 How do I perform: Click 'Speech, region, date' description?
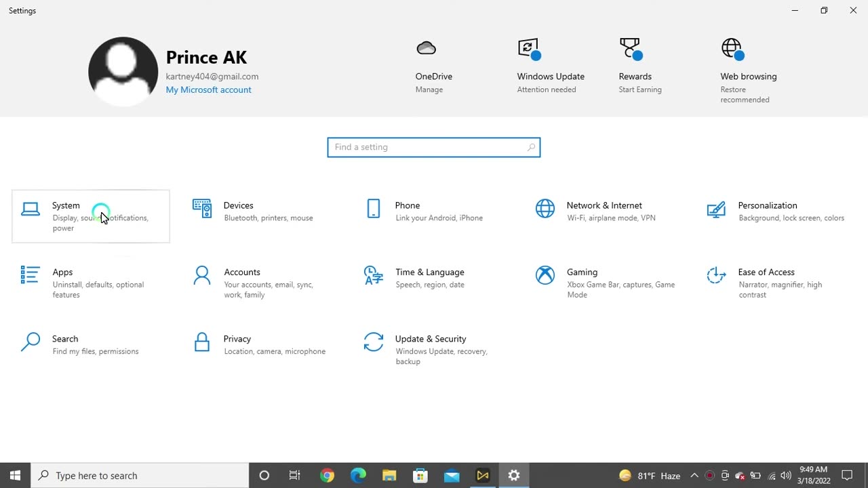click(x=430, y=285)
